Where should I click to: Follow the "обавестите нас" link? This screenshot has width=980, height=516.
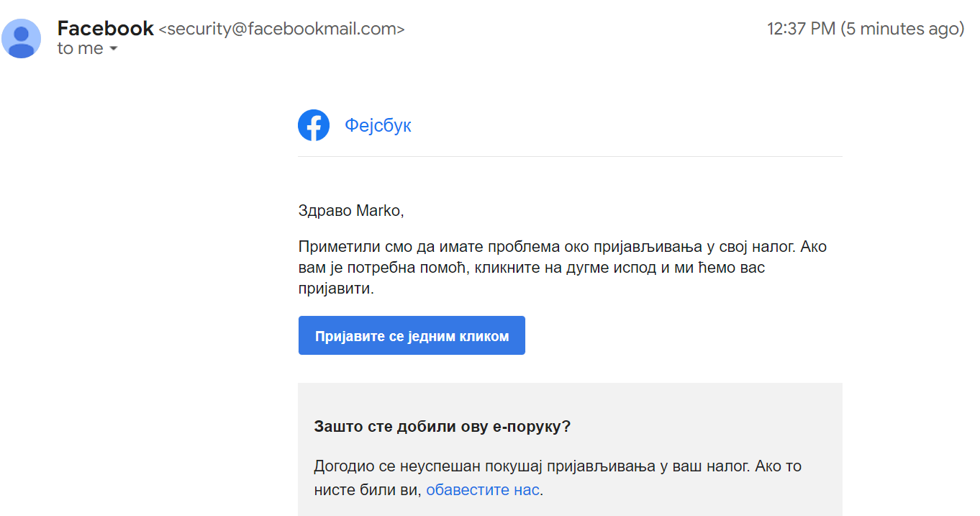482,490
